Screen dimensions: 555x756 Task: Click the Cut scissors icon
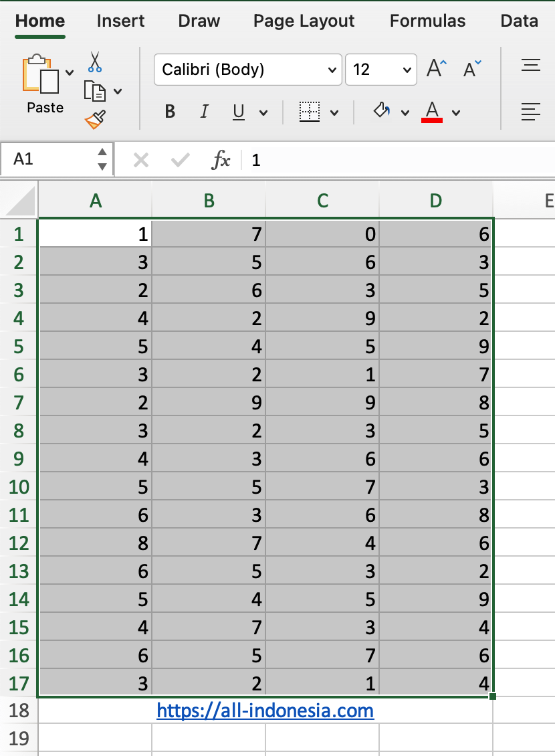pyautogui.click(x=95, y=62)
